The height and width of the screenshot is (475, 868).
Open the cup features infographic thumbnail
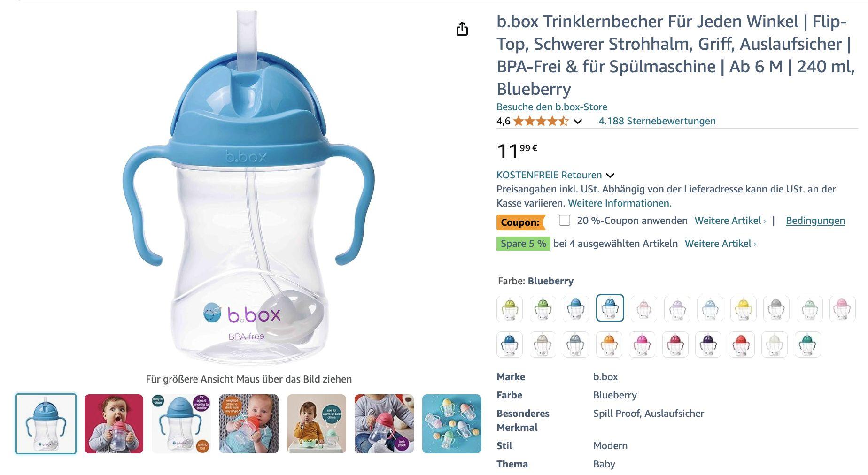181,424
